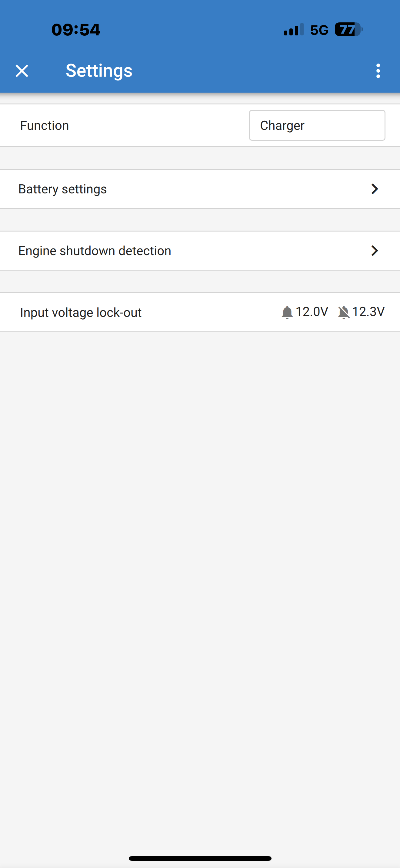The image size is (400, 868).
Task: Tap the bell icon next to 12.0V
Action: 287,312
